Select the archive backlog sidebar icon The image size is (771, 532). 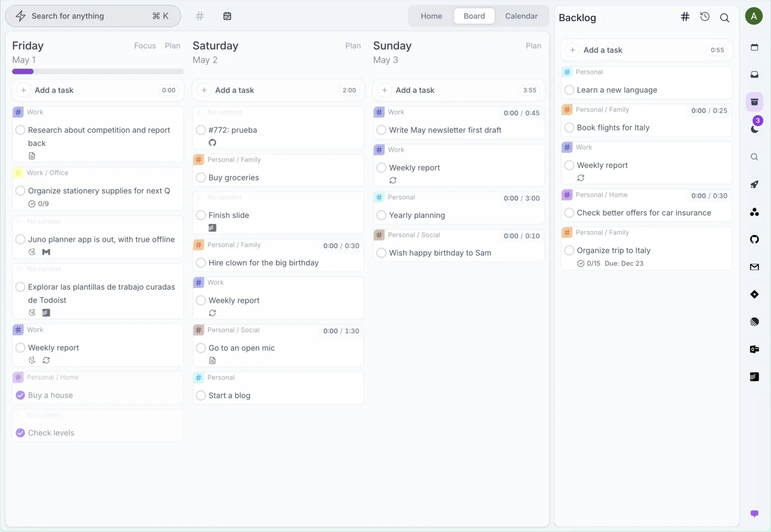pos(755,102)
